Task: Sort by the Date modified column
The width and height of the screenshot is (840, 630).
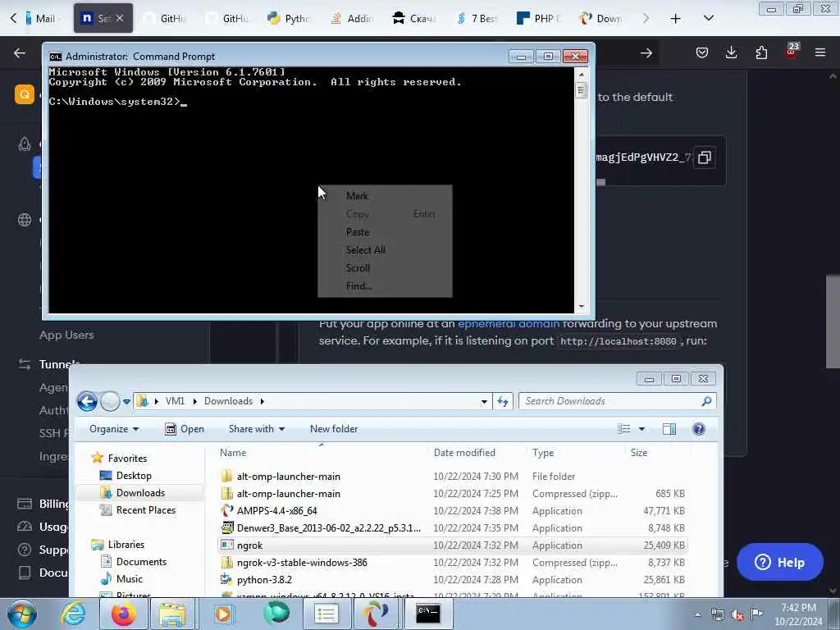Action: click(x=477, y=453)
